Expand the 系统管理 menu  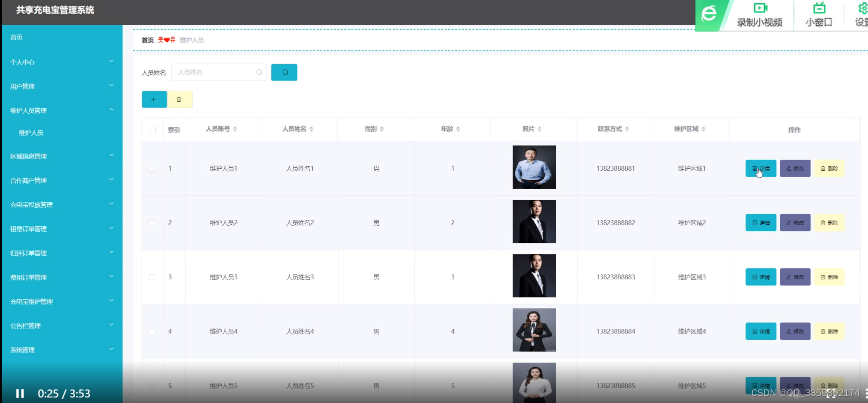tap(62, 350)
